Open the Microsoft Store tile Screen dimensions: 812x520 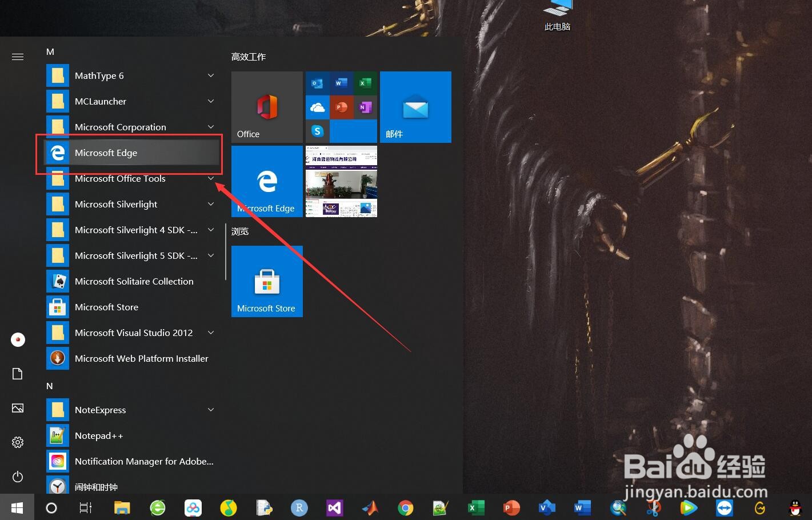(267, 281)
